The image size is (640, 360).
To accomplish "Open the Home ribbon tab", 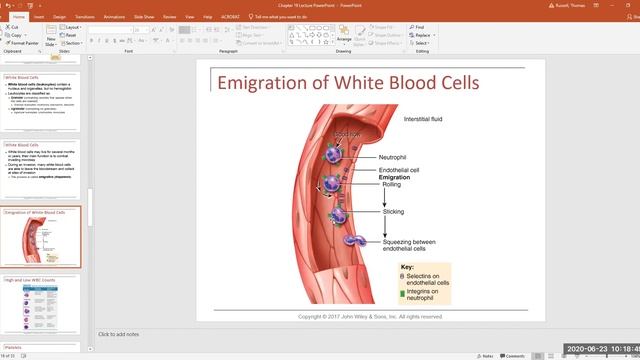I will coord(18,17).
